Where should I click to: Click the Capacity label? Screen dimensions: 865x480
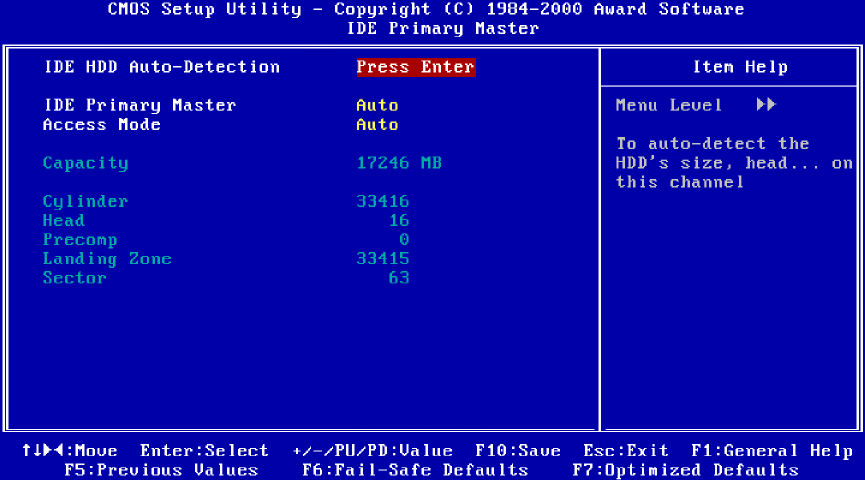coord(86,163)
